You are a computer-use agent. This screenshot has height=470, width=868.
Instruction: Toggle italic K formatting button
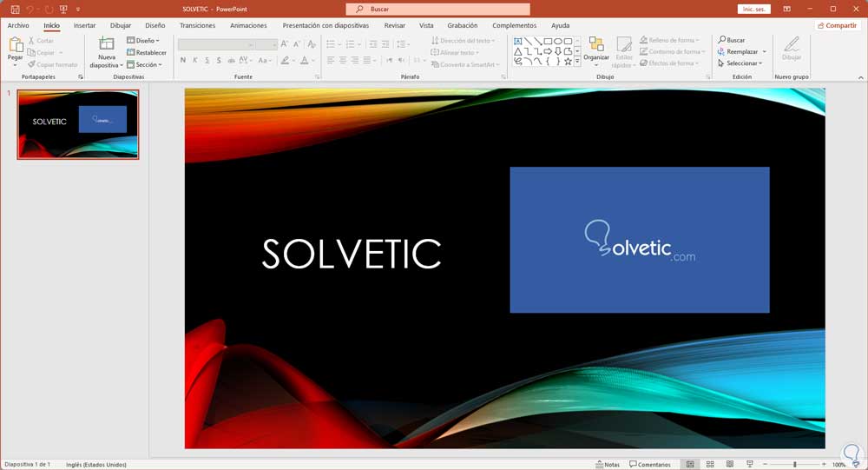point(194,60)
